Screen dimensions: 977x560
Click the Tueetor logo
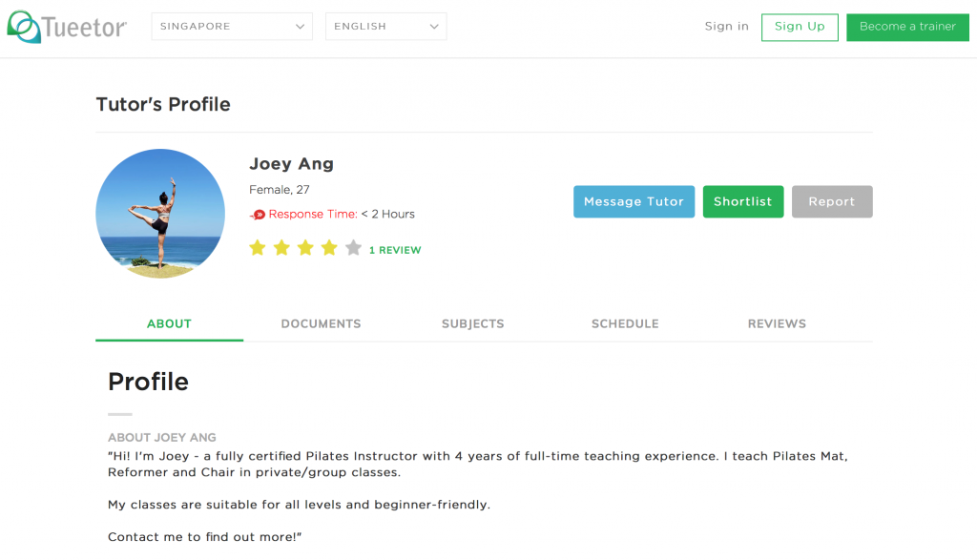pos(67,27)
